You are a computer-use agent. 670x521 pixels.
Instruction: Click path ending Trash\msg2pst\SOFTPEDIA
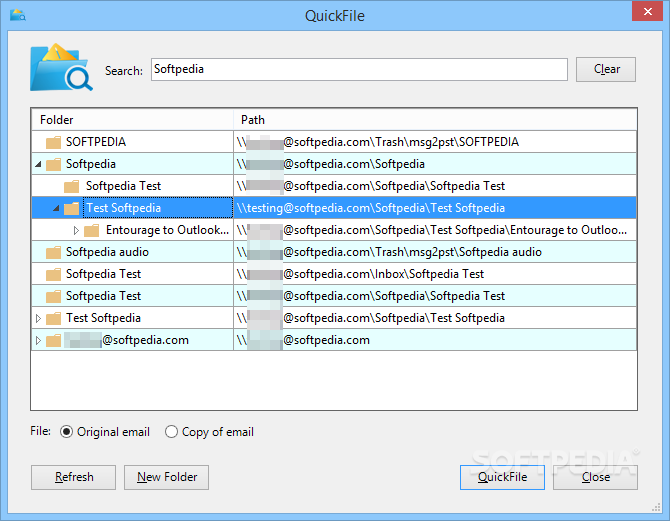click(x=378, y=142)
